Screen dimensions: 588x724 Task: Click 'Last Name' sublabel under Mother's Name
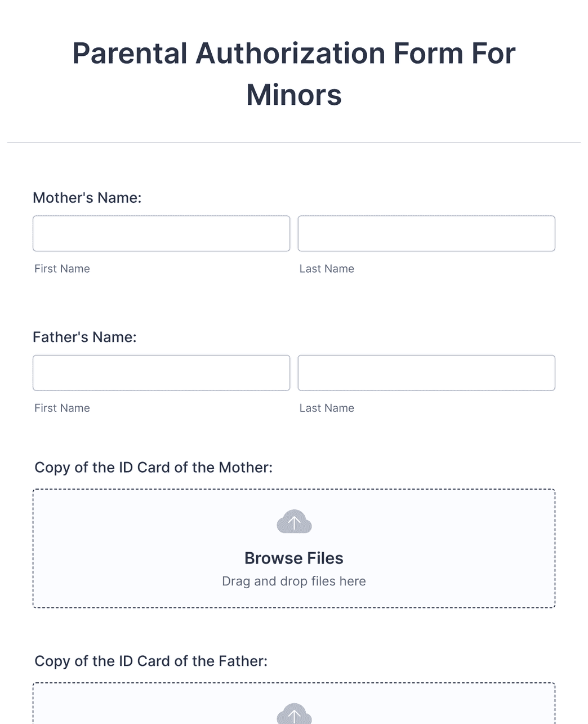coord(327,269)
